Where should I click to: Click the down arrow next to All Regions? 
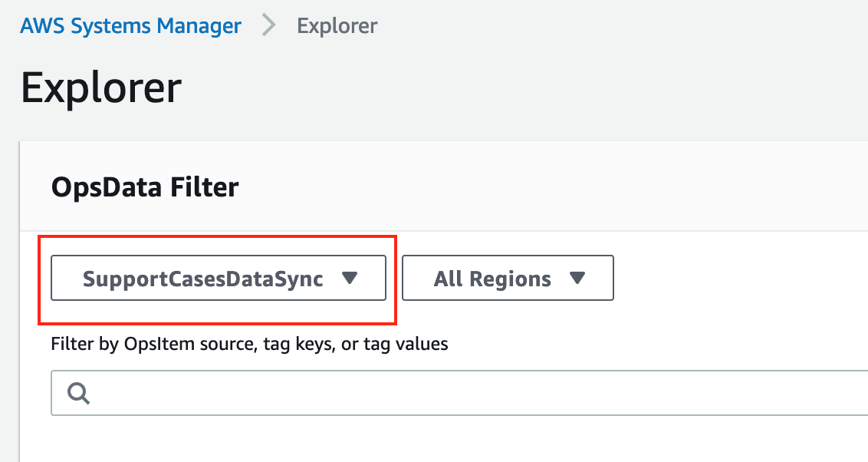(x=579, y=278)
